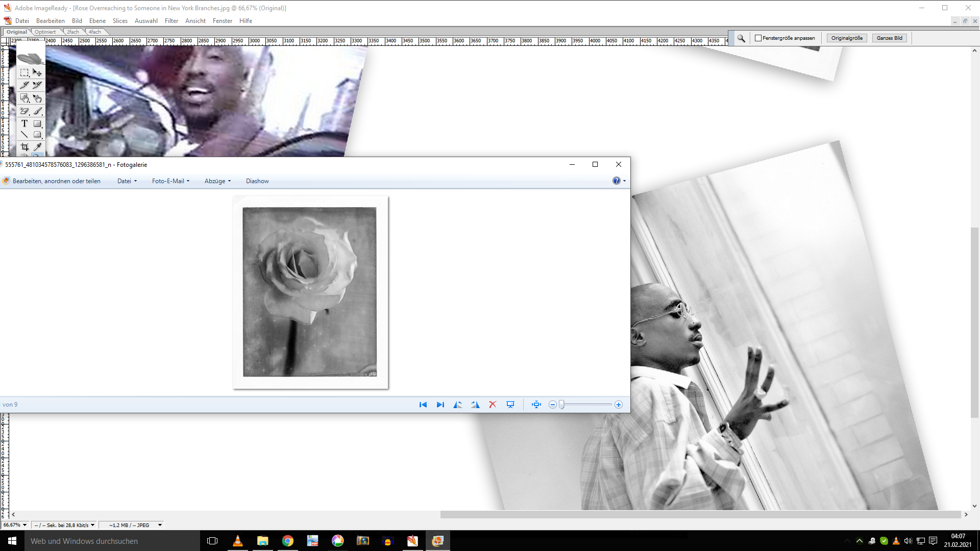The height and width of the screenshot is (551, 980).
Task: Open the Hilfe menu
Action: click(246, 21)
